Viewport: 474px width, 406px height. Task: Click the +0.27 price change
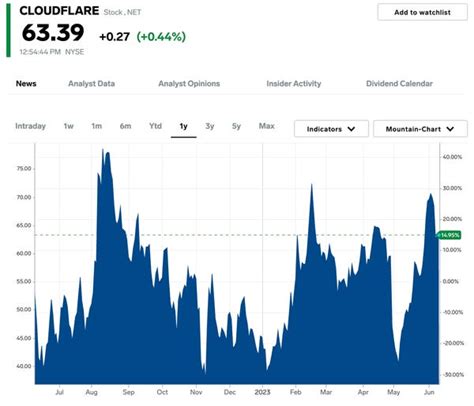(114, 37)
